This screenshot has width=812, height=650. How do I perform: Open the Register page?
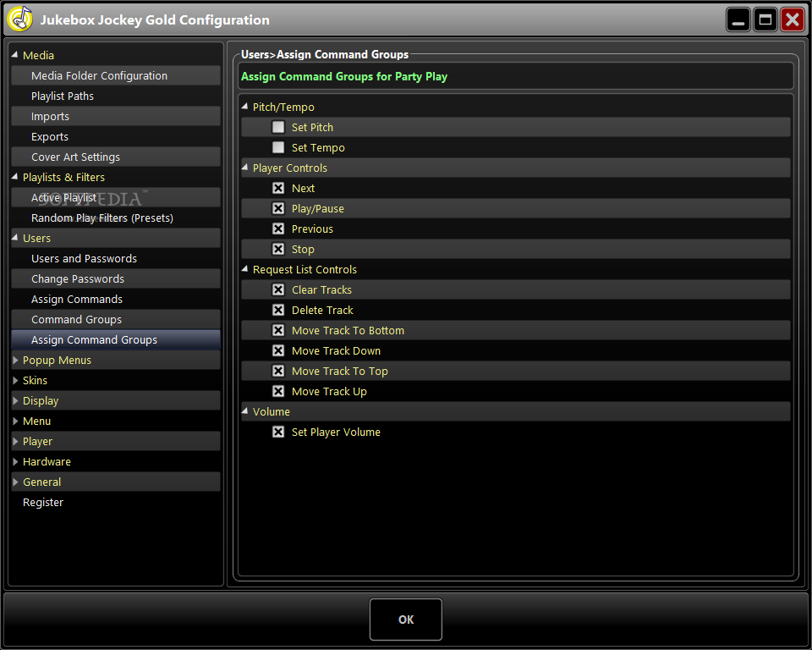pos(43,502)
